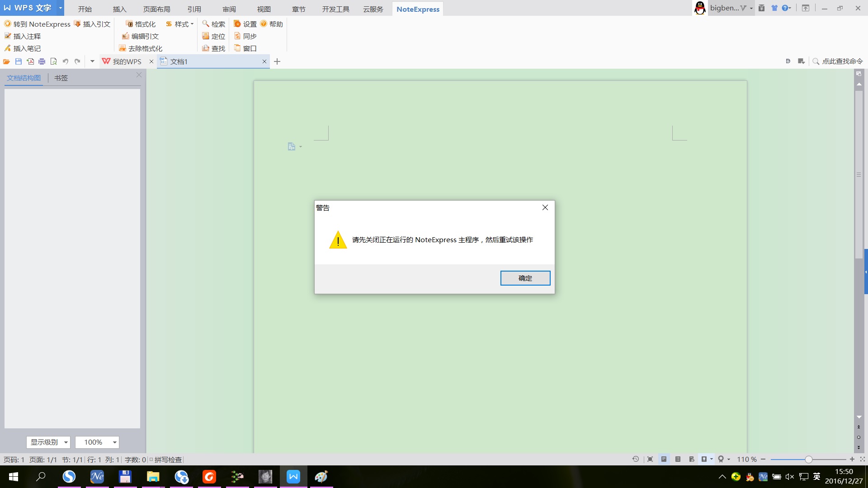Click the fit-page icon at status bar end
868x488 pixels.
(863, 459)
